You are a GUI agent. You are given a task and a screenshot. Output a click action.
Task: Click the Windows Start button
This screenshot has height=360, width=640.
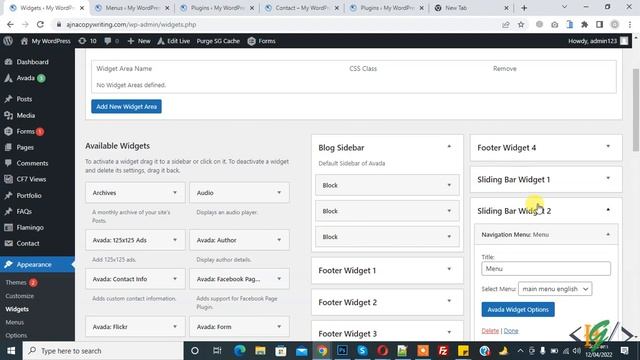(11, 351)
